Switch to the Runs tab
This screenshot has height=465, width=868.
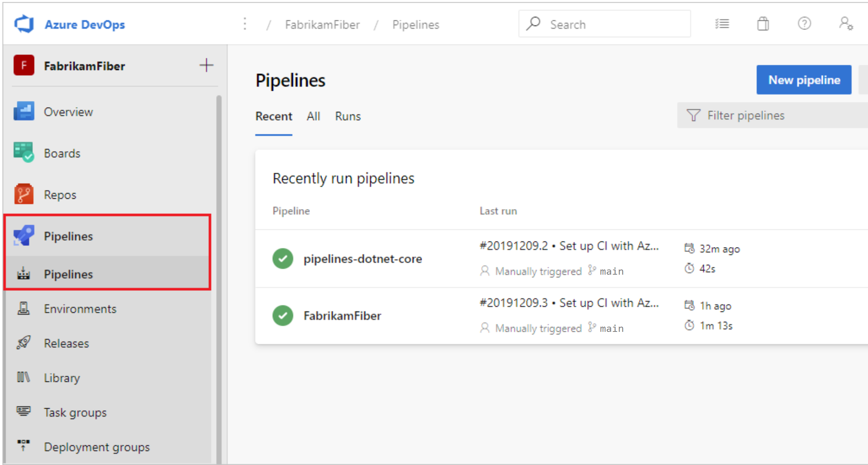pyautogui.click(x=348, y=116)
